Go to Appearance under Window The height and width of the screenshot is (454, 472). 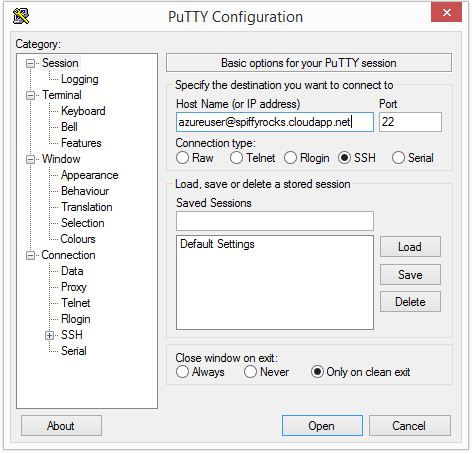[x=90, y=175]
